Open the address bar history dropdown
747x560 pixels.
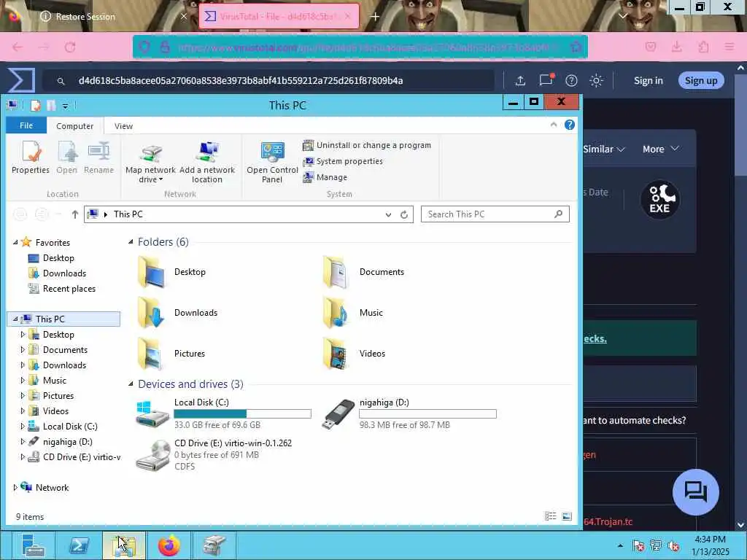388,215
